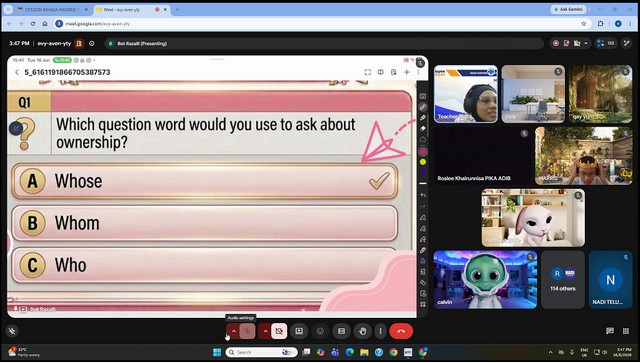640x363 pixels.
Task: Click the calvin alien avatar tile
Action: [485, 280]
